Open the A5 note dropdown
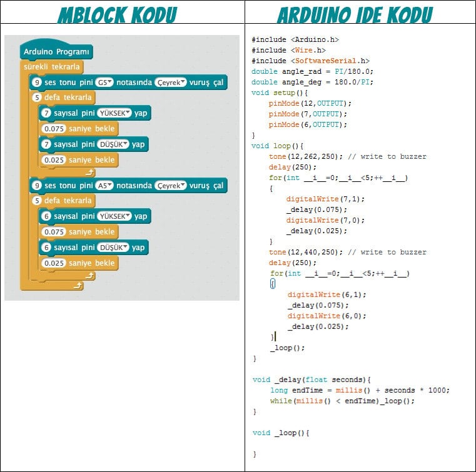476x472 pixels. click(x=104, y=185)
